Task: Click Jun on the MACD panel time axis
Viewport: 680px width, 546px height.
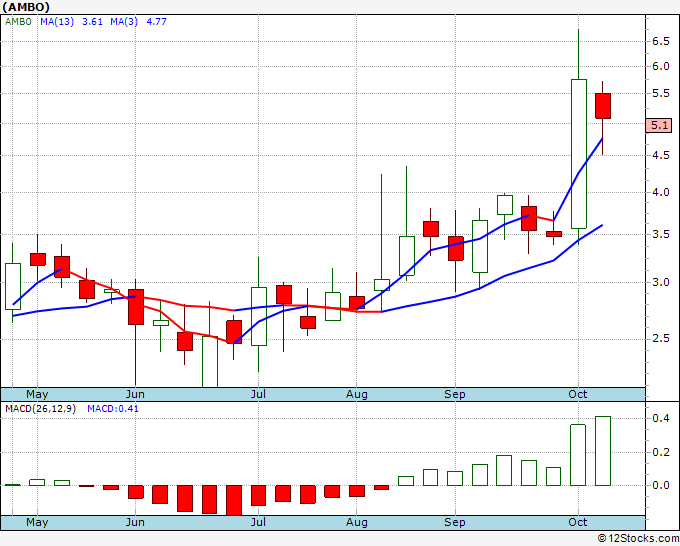Action: (x=135, y=522)
